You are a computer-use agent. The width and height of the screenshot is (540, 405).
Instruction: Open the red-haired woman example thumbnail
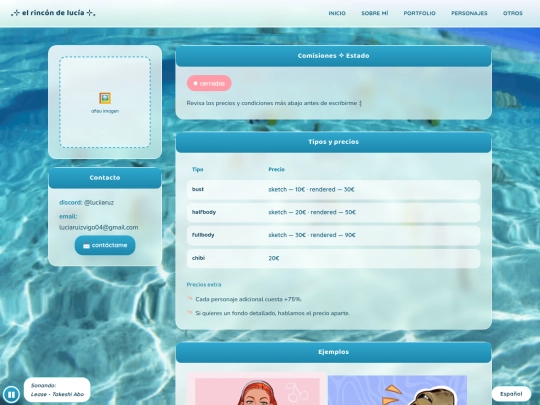(257, 388)
